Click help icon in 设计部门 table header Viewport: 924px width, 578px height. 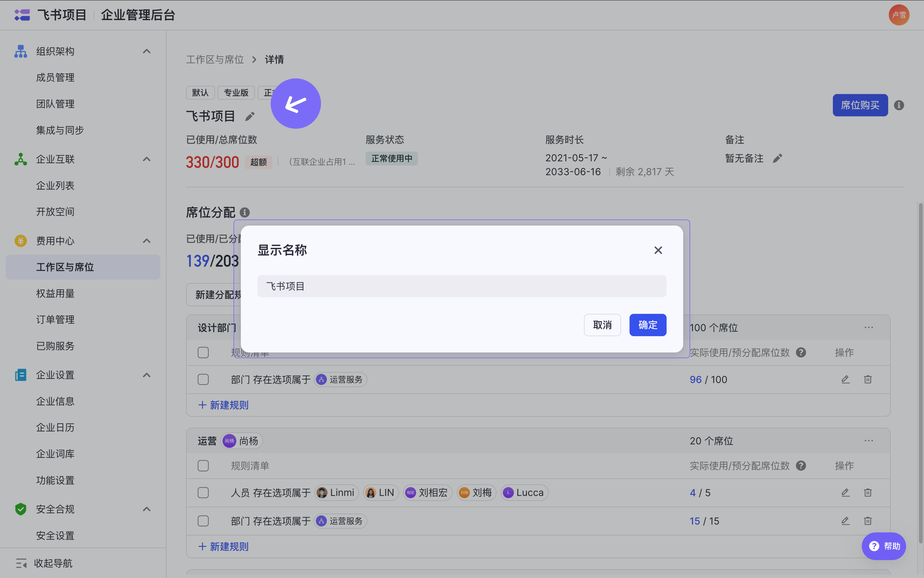(x=801, y=353)
